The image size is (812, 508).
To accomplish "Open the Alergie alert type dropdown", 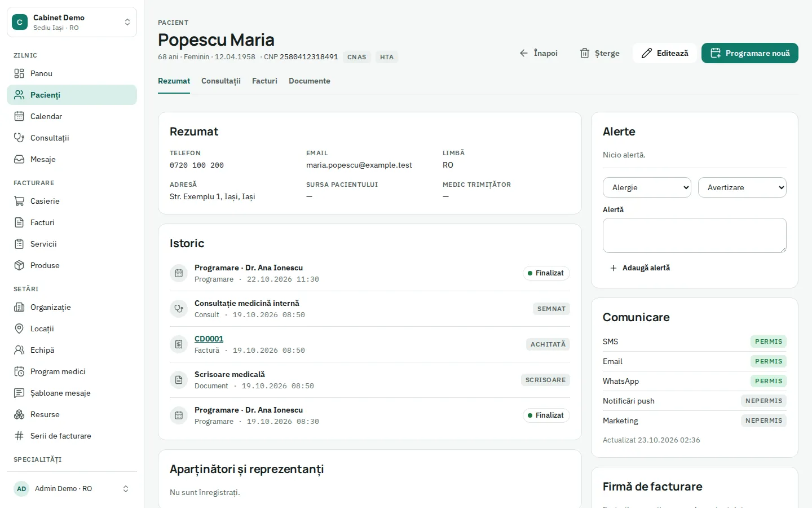I will pos(647,187).
